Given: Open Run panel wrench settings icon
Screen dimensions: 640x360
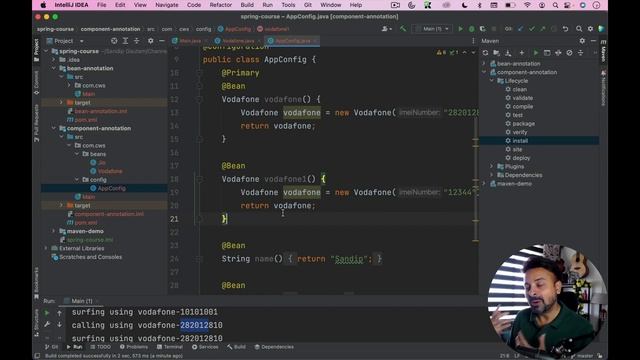Looking at the screenshot, I should pyautogui.click(x=47, y=324).
